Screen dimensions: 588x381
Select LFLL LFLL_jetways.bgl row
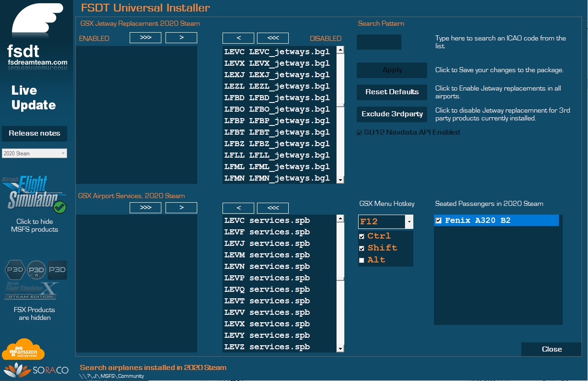pyautogui.click(x=280, y=155)
